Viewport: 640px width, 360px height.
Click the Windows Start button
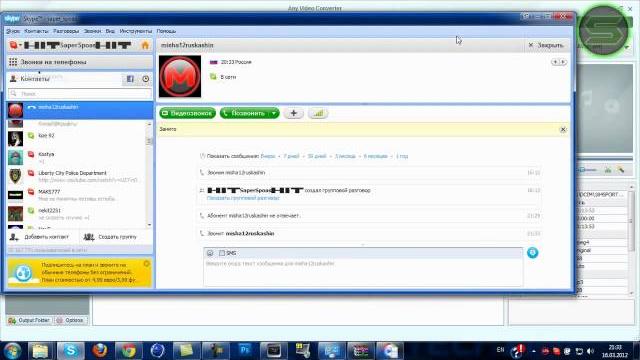click(13, 351)
